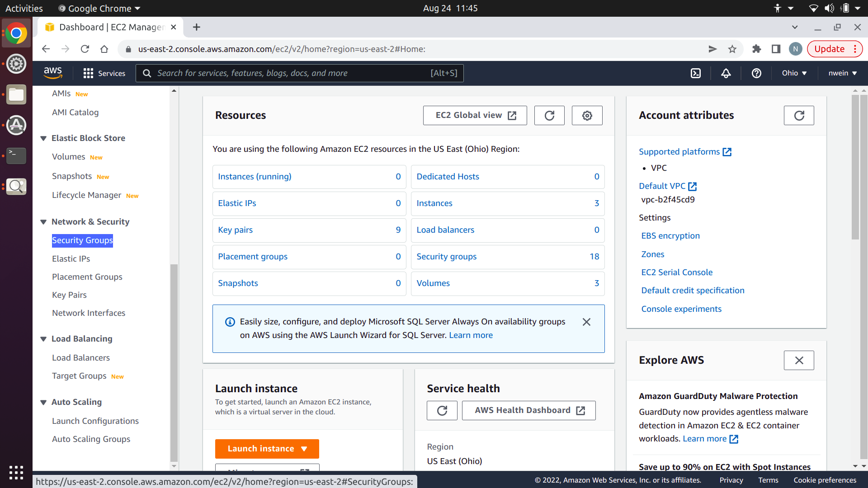Select Key Pairs in sidebar
This screenshot has height=488, width=868.
pos(69,295)
